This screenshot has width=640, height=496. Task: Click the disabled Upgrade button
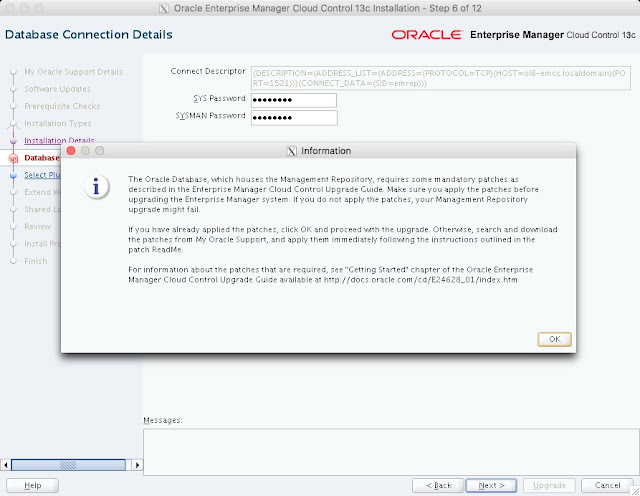pyautogui.click(x=549, y=485)
